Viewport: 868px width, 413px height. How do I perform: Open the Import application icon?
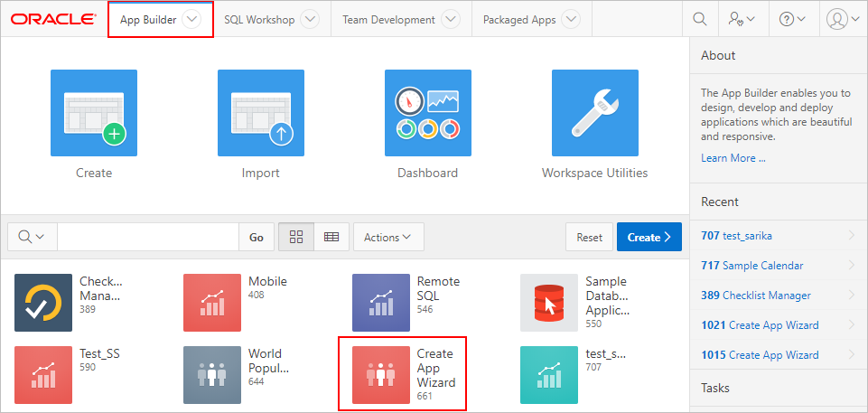(261, 113)
